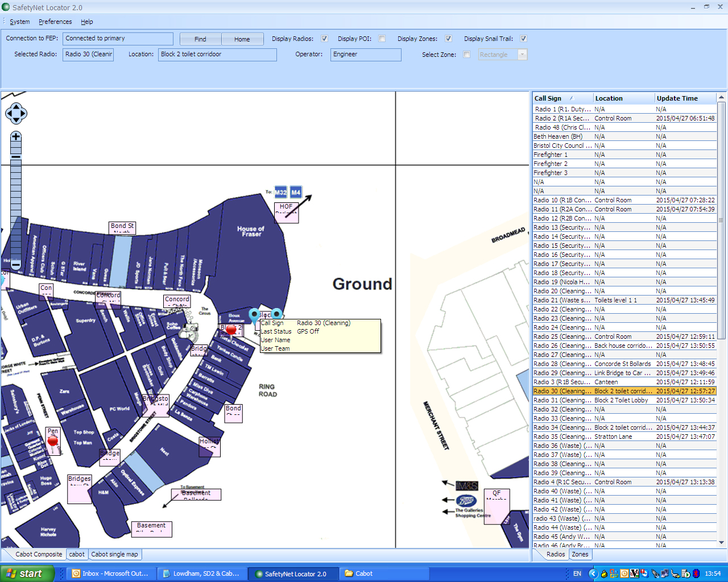Open the System menu
The height and width of the screenshot is (582, 728).
coord(20,22)
